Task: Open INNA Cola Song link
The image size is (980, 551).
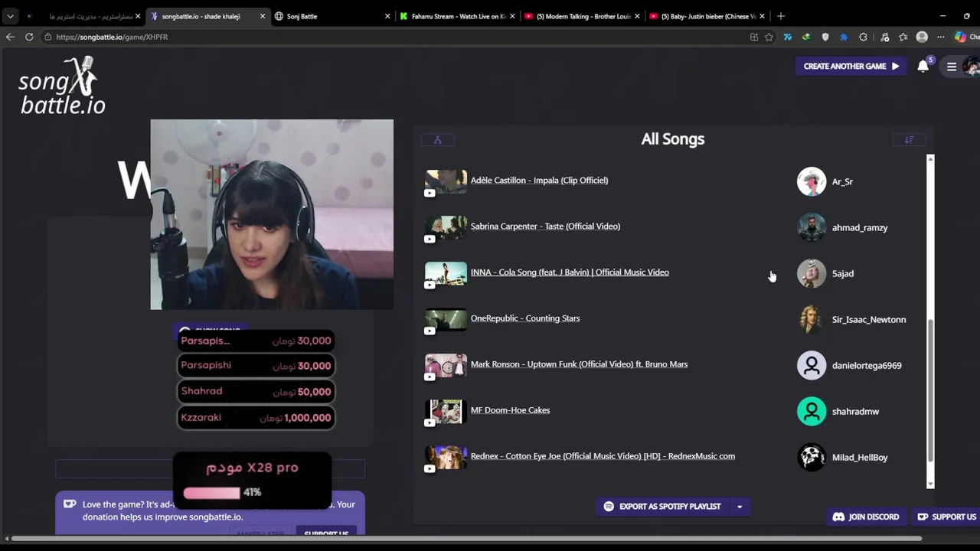Action: pos(570,272)
